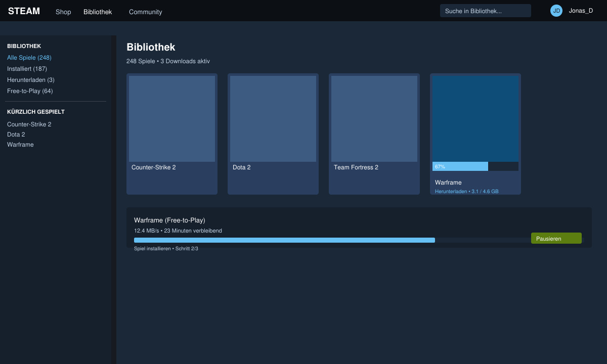
Task: Click '248 Spiele • 3 Downloads aktiv' summary
Action: pyautogui.click(x=168, y=61)
